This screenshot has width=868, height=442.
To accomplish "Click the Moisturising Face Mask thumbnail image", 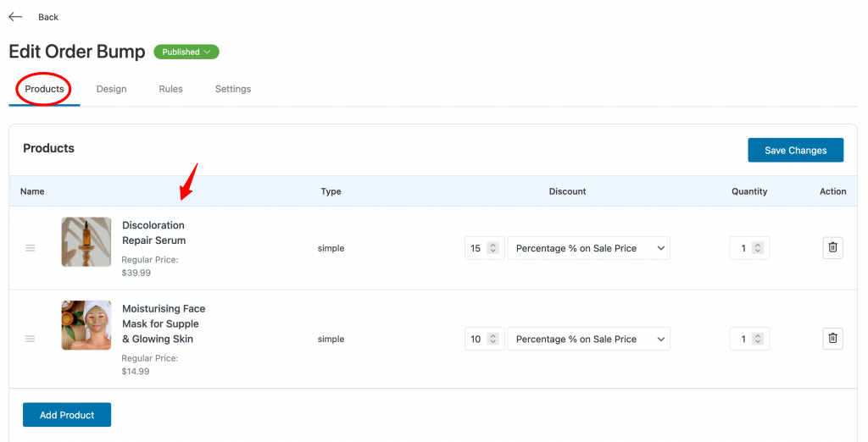I will [x=86, y=325].
